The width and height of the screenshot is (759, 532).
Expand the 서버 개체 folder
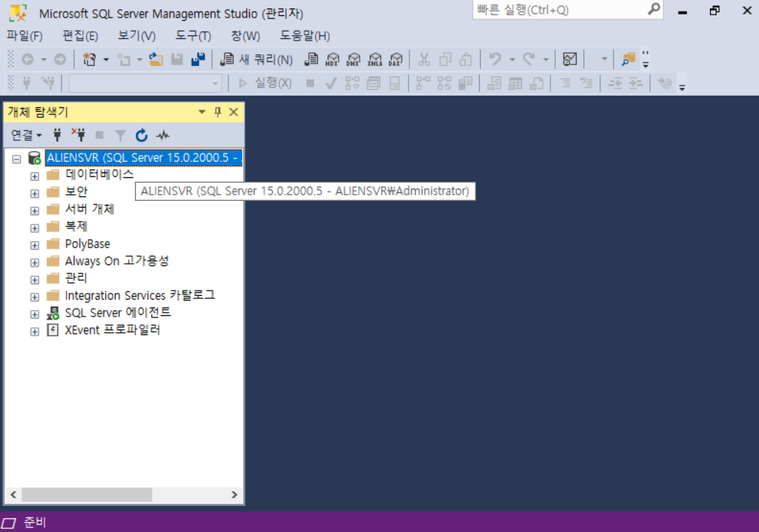point(34,211)
